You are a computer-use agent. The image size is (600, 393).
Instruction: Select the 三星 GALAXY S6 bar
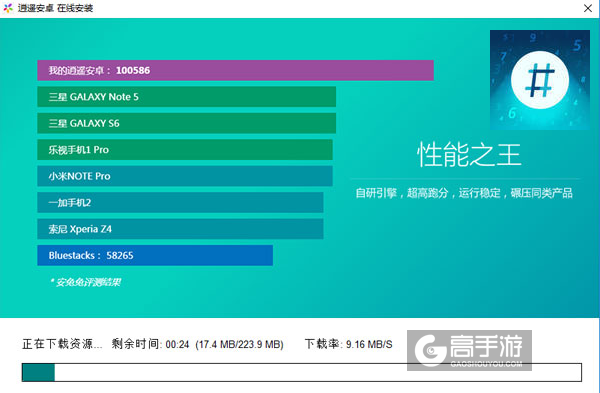pos(187,123)
